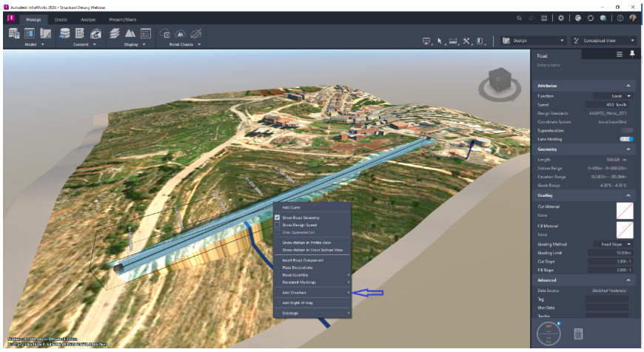The height and width of the screenshot is (352, 644).
Task: Open the Proposals sheet icon in Model group
Action: (45, 33)
